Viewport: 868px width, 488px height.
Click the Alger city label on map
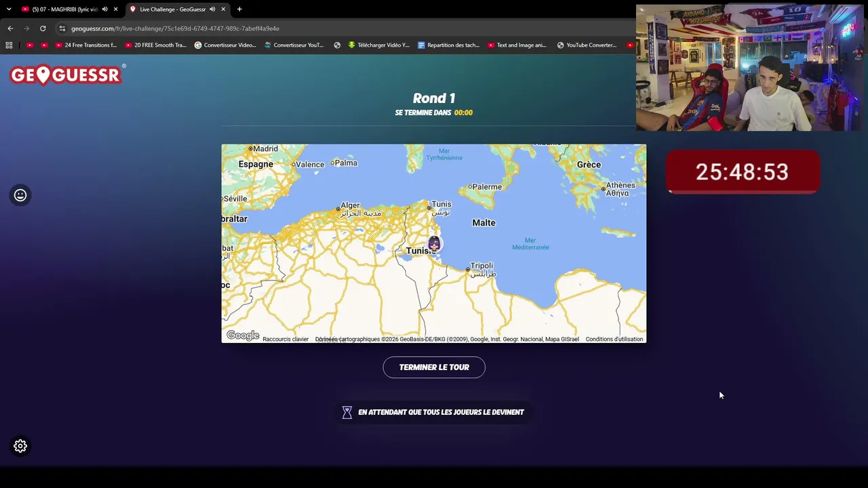pyautogui.click(x=351, y=205)
